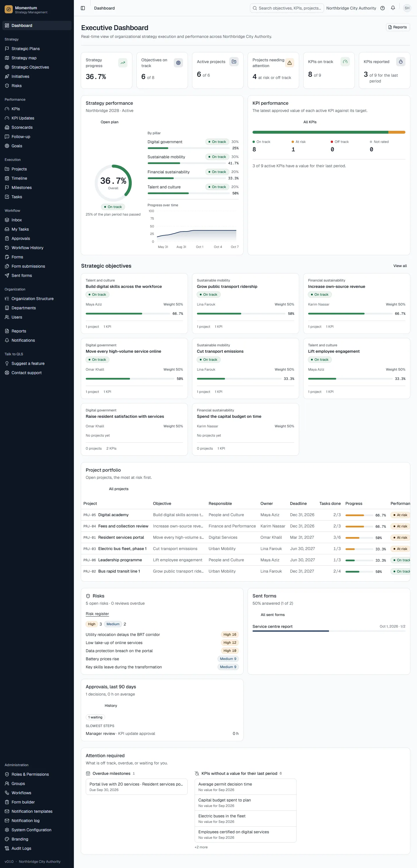Open Workflow History in the sidebar

click(37, 248)
